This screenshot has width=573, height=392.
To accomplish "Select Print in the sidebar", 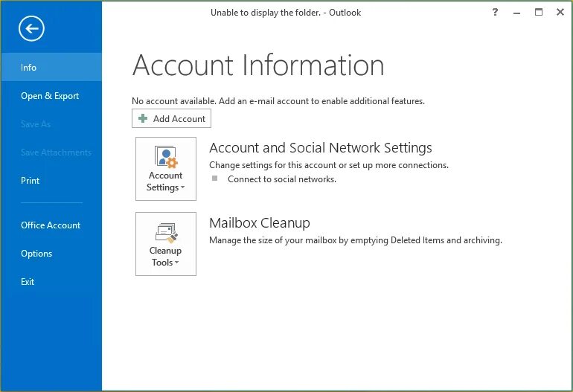I will click(51, 181).
